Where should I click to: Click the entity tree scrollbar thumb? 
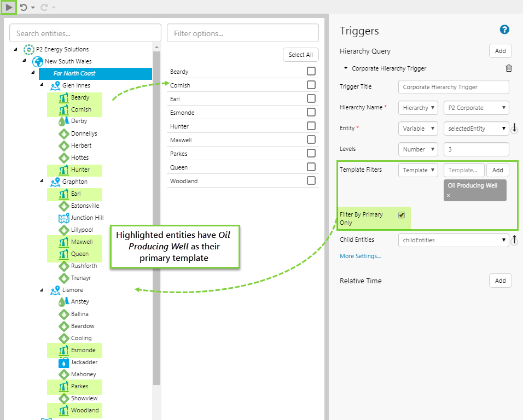156,218
